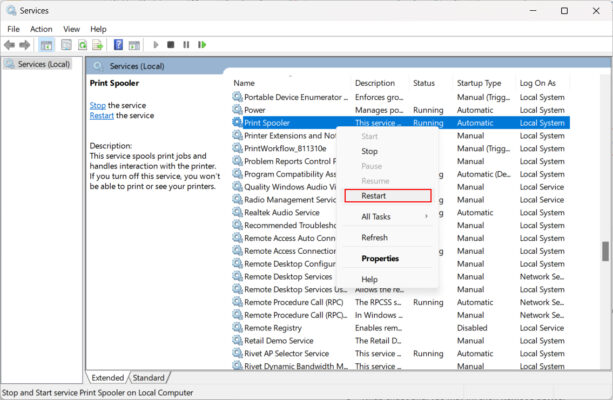613x400 pixels.
Task: Click the Export List toolbar icon
Action: [x=97, y=45]
